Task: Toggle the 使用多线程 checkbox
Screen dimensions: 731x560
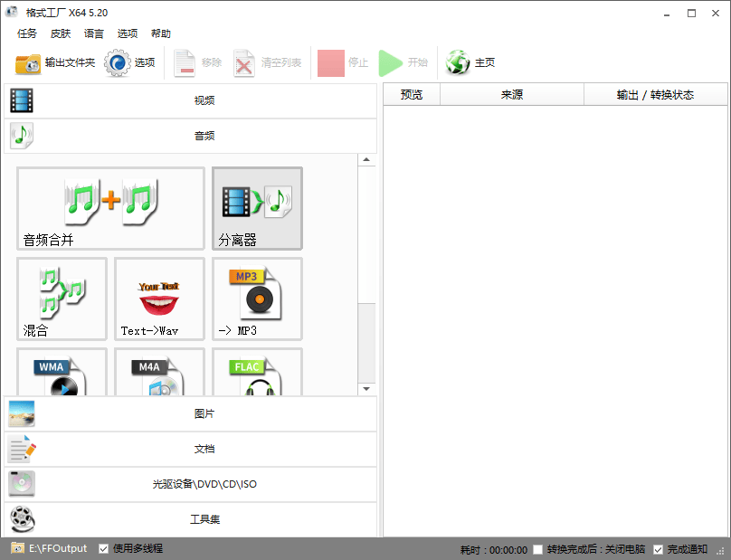Action: [x=103, y=549]
